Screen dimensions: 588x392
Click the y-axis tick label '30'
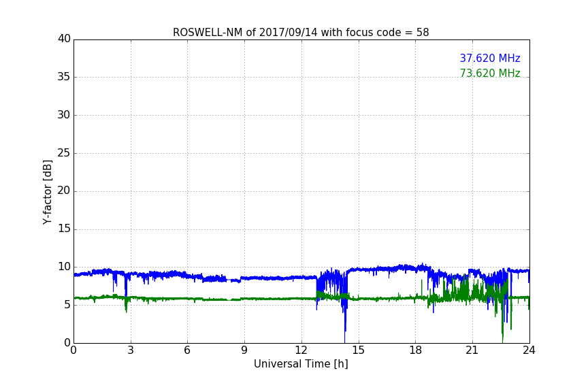[x=64, y=115]
